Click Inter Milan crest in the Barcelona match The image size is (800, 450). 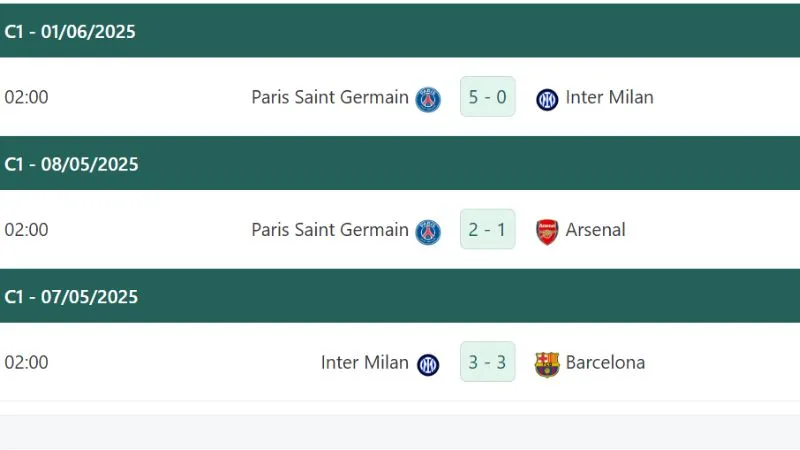point(428,365)
